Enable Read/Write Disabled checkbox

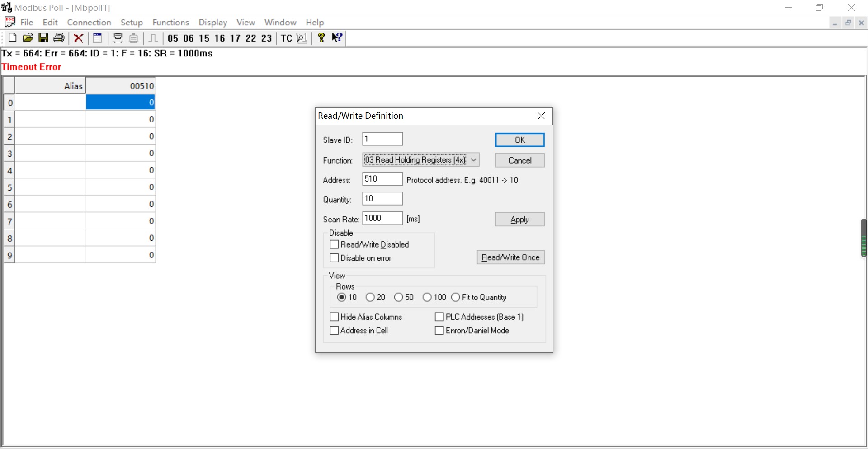click(335, 244)
